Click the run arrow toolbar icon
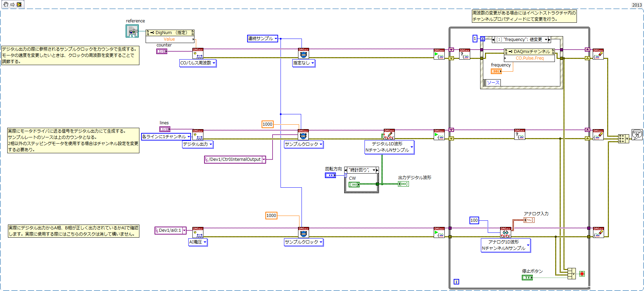Image resolution: width=644 pixels, height=291 pixels. (x=12, y=4)
